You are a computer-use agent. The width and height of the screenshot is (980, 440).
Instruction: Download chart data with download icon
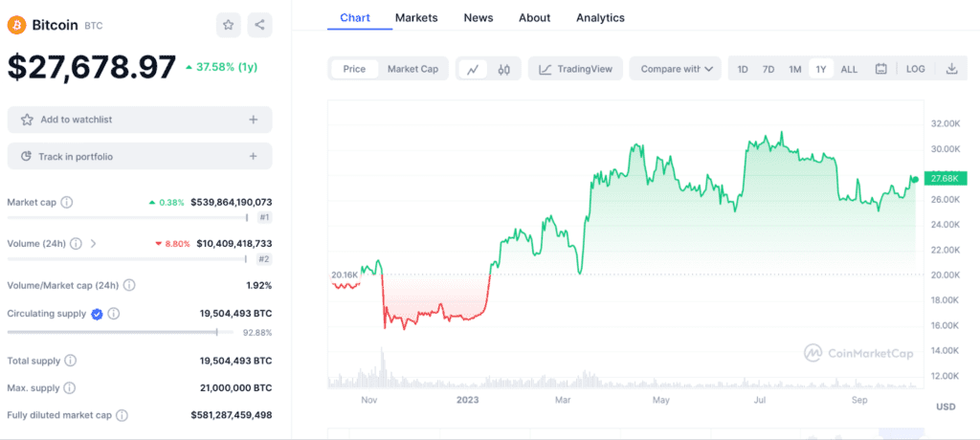click(x=951, y=69)
